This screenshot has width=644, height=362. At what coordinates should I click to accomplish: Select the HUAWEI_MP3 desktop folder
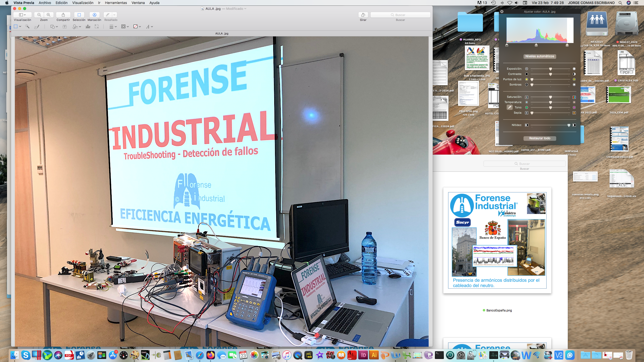tap(470, 22)
